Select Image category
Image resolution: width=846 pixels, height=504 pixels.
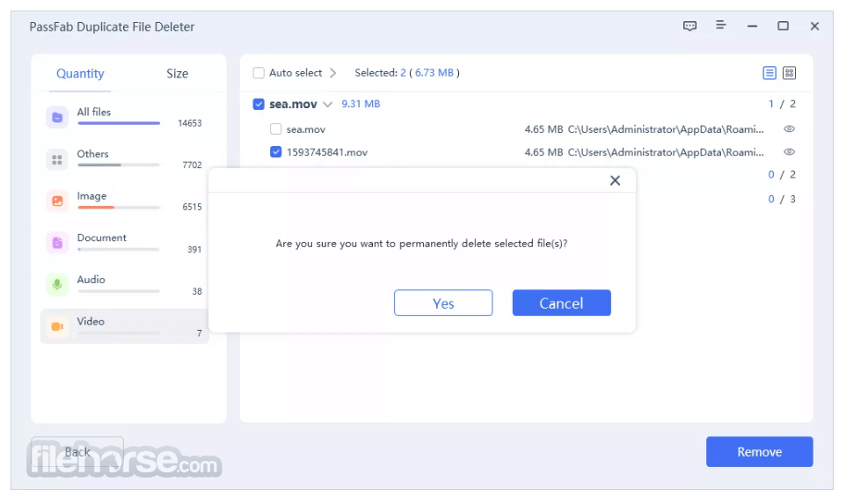pyautogui.click(x=124, y=201)
